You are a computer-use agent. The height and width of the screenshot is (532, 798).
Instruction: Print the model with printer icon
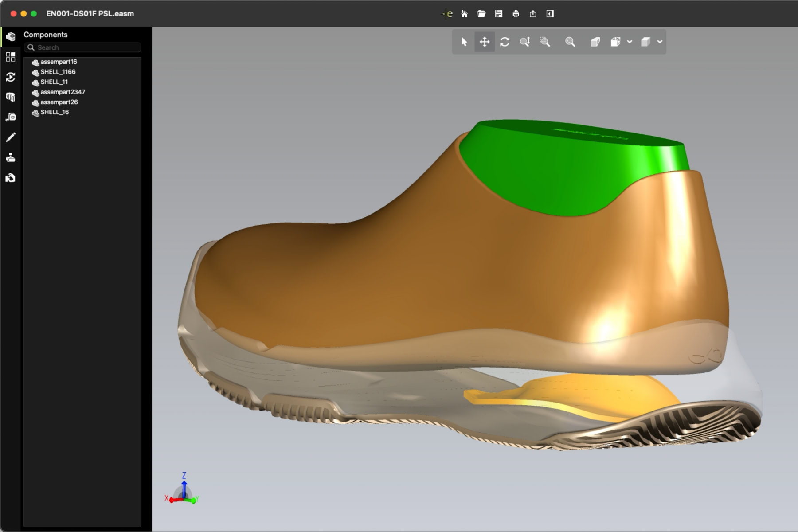(516, 14)
